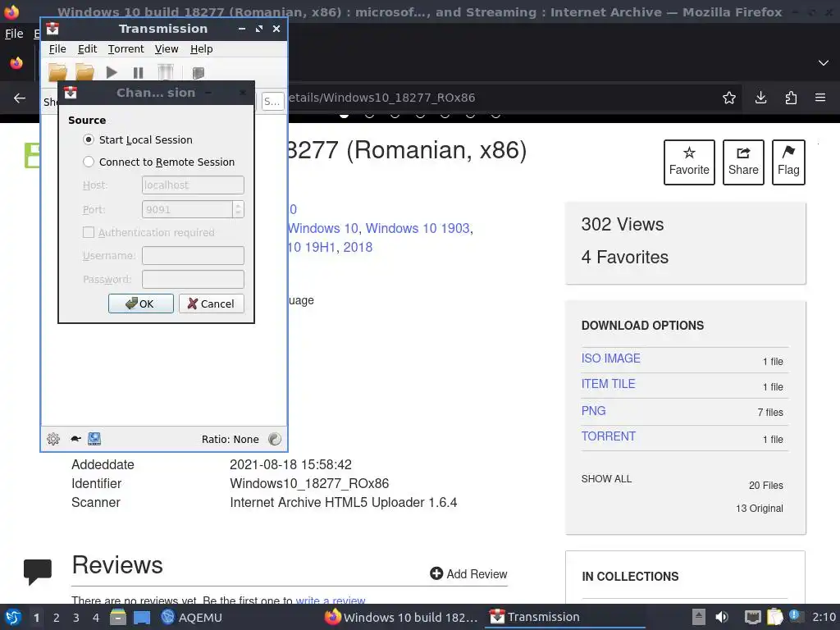Viewport: 840px width, 630px height.
Task: Switch to workspace 2 on the taskbar
Action: 57,618
